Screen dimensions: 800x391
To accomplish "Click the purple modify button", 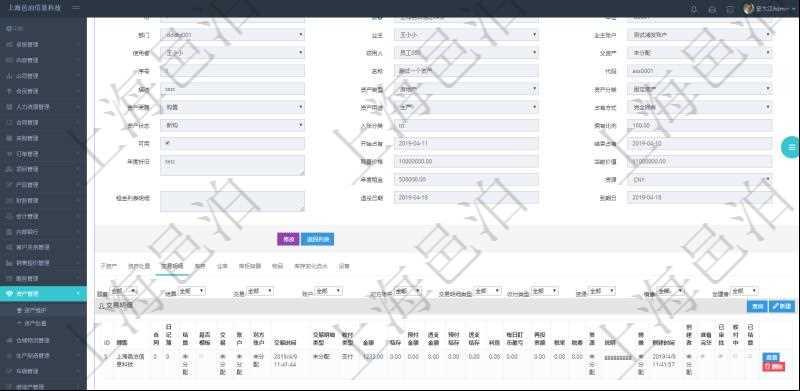I will pyautogui.click(x=288, y=239).
